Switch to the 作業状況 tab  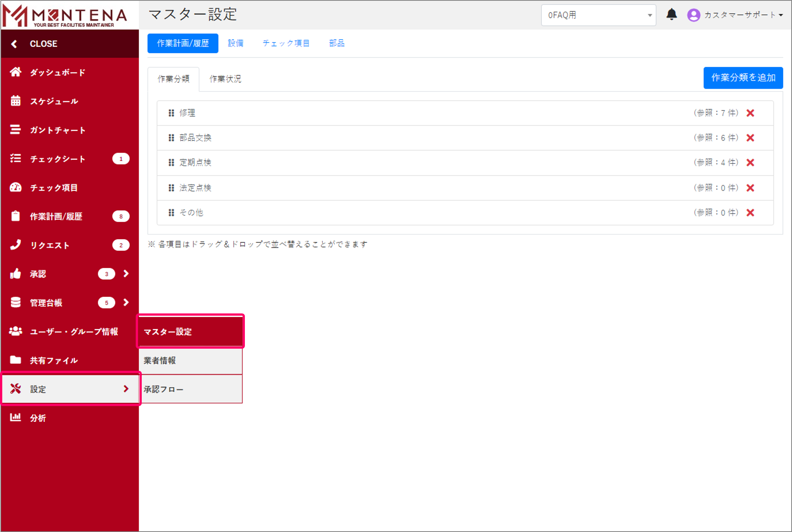225,79
